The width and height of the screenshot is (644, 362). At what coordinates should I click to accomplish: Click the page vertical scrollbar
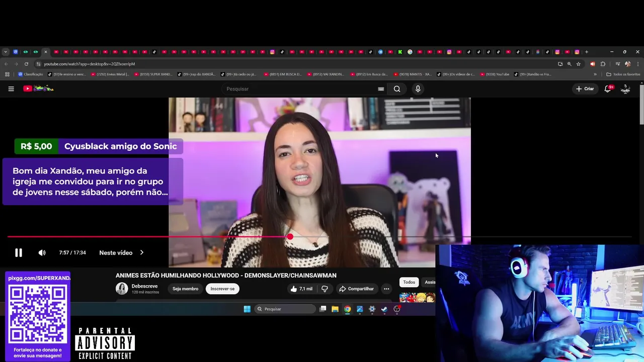(641, 105)
